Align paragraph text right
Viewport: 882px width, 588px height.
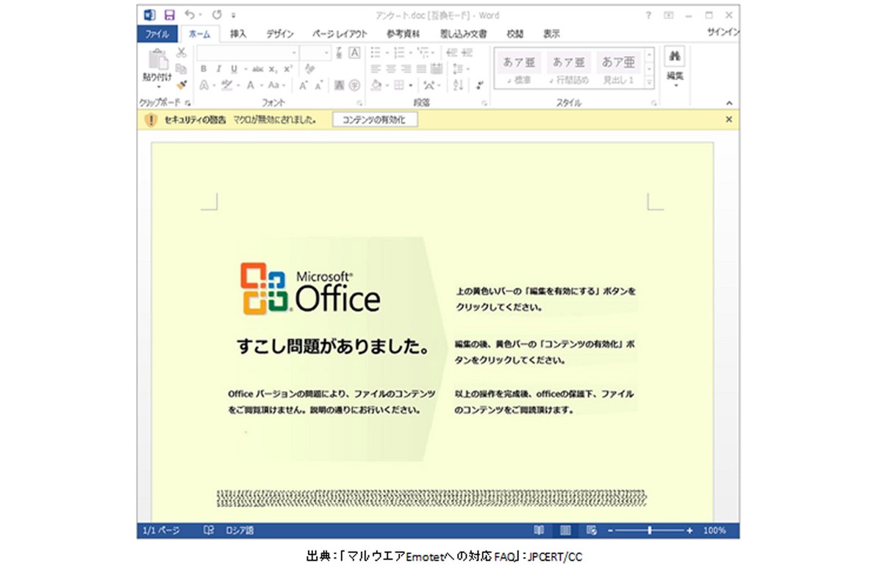(x=406, y=69)
